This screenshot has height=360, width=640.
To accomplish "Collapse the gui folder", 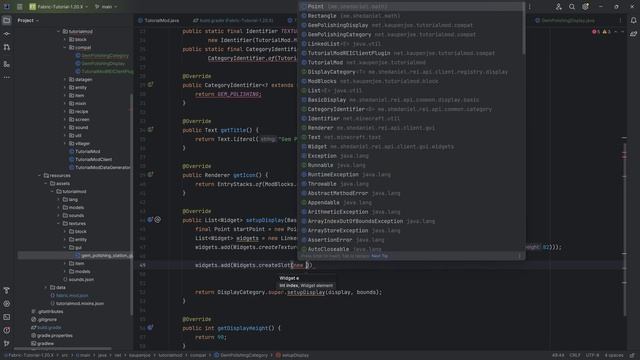I will [64, 247].
